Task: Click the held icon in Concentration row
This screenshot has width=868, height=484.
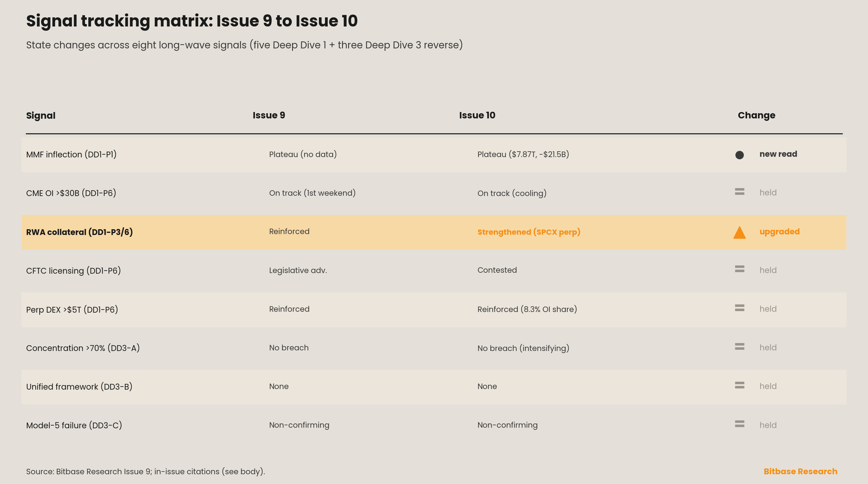Action: 739,347
